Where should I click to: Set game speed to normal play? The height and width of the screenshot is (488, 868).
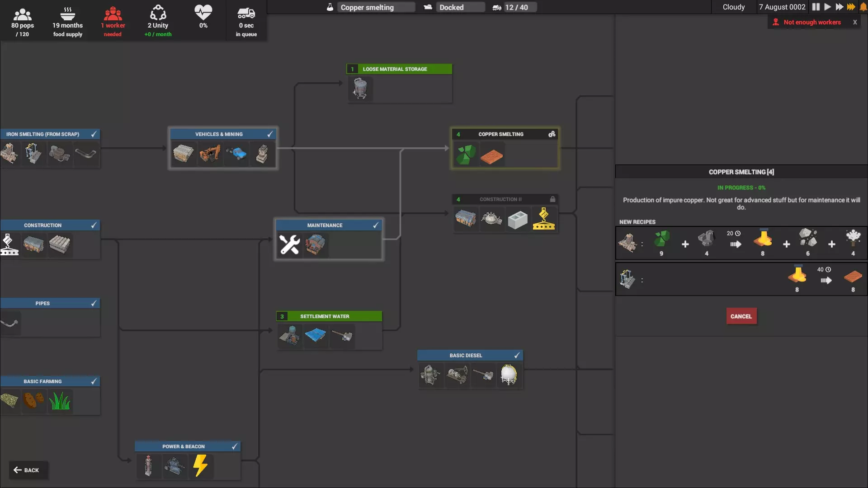[827, 7]
